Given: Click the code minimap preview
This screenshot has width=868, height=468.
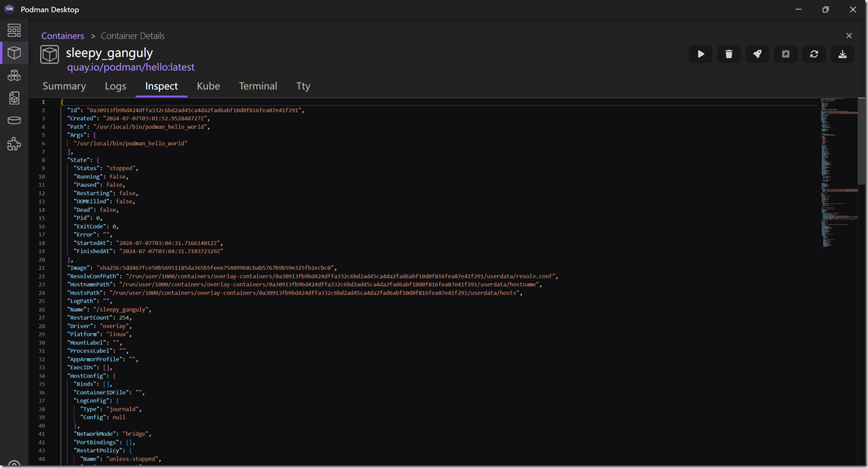Looking at the screenshot, I should tap(838, 171).
